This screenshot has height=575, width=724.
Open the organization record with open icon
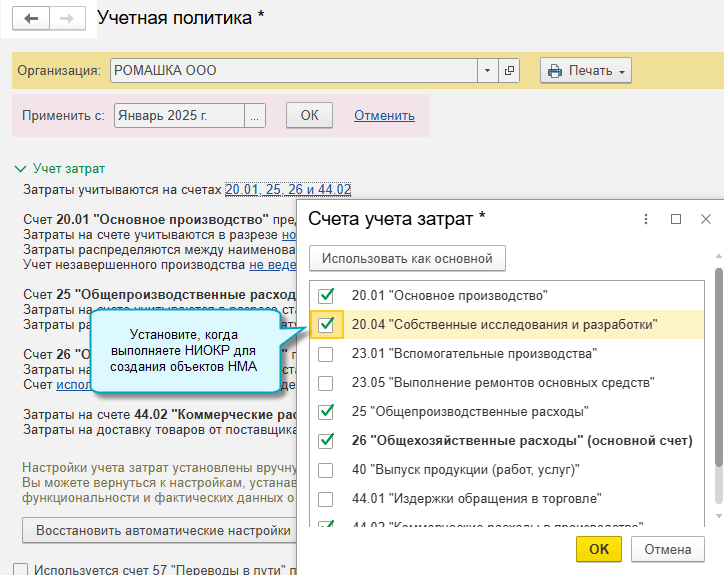click(510, 71)
